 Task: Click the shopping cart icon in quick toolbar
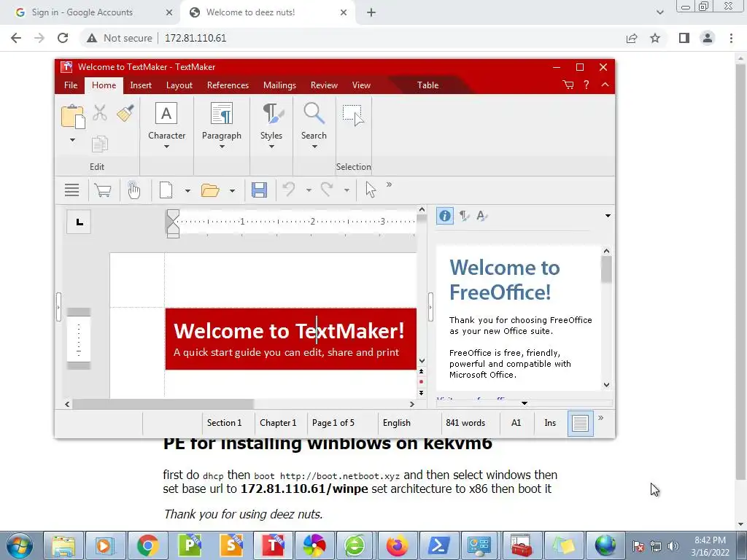coord(103,190)
